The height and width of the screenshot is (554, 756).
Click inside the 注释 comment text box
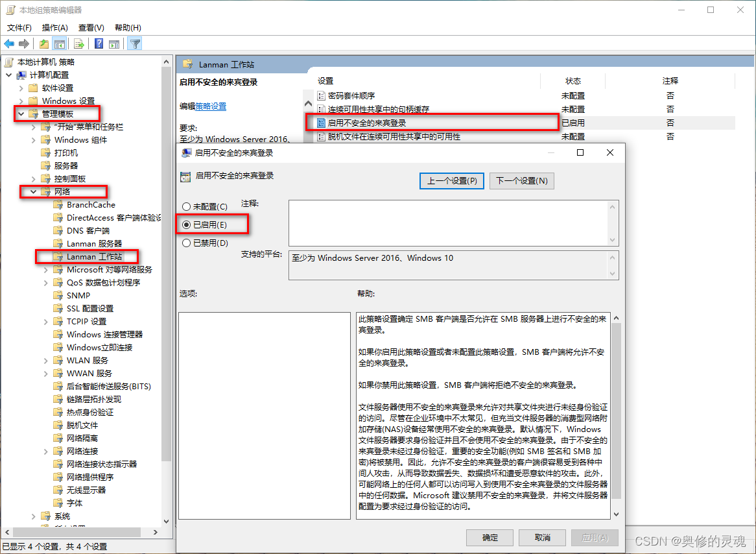[449, 223]
